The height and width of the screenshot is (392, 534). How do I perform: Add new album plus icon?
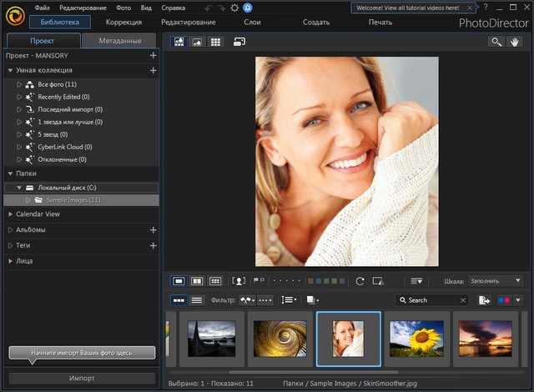click(x=154, y=230)
